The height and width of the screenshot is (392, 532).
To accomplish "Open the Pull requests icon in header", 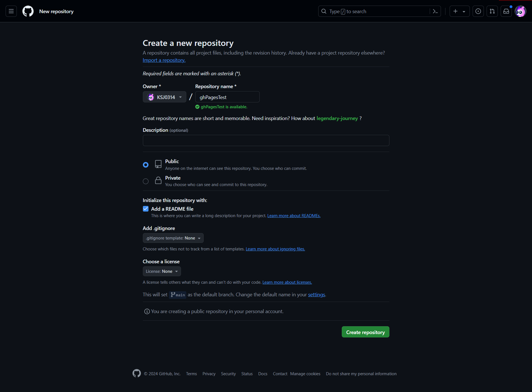I will [x=492, y=11].
